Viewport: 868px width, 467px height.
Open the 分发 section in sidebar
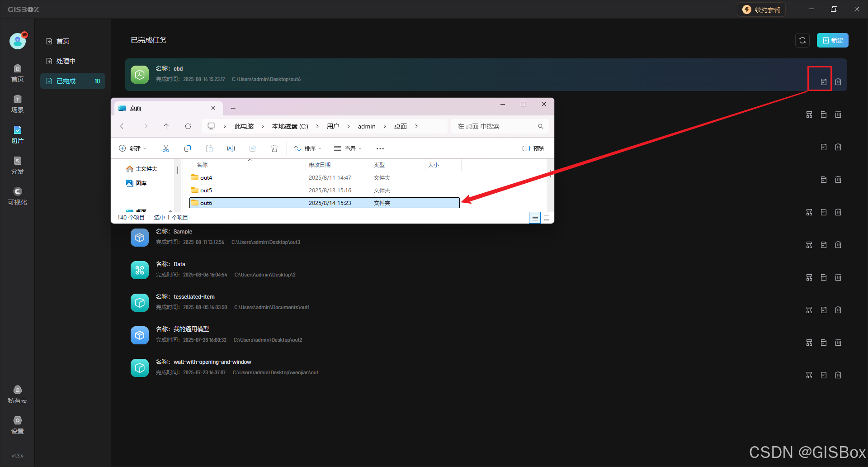pos(18,165)
